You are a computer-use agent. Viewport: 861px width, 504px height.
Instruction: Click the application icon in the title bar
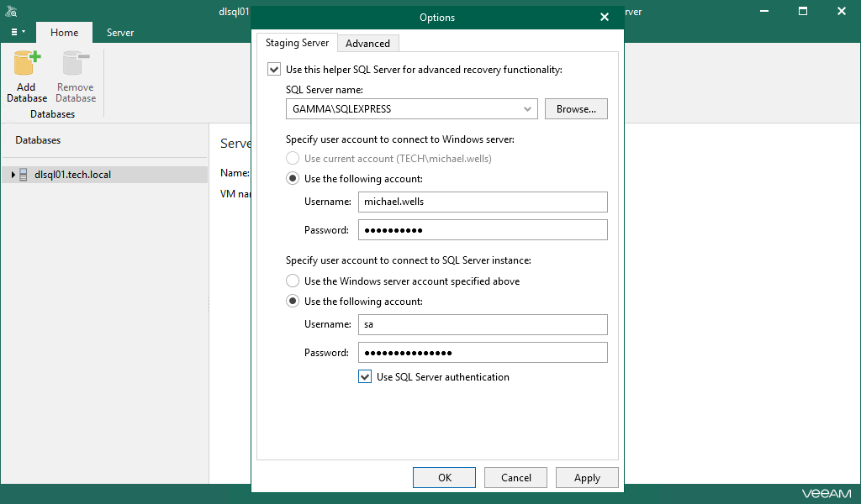[10, 11]
